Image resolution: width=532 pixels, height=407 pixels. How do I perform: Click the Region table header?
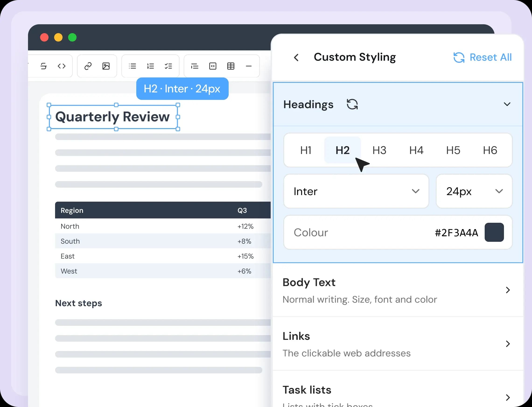click(x=72, y=210)
